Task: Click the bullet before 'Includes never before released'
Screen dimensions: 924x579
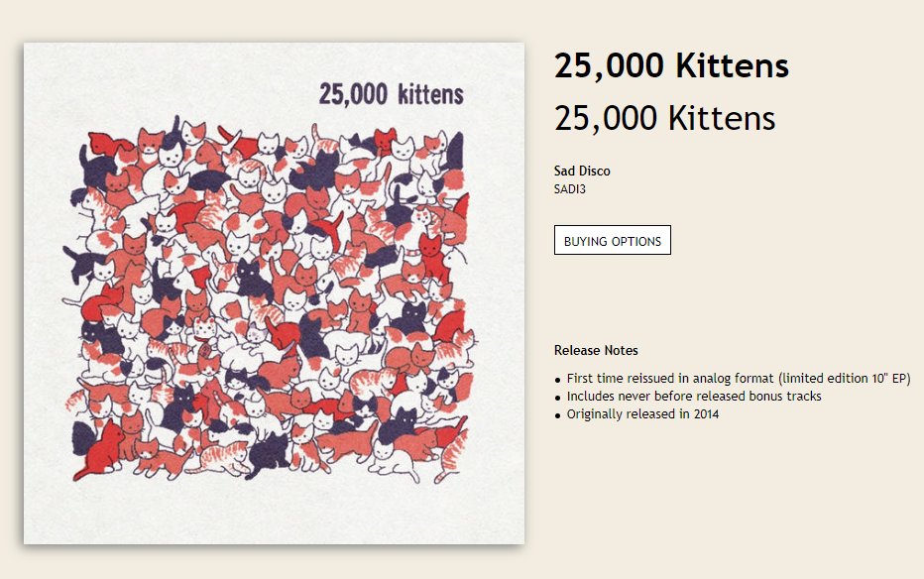Action: pyautogui.click(x=558, y=398)
